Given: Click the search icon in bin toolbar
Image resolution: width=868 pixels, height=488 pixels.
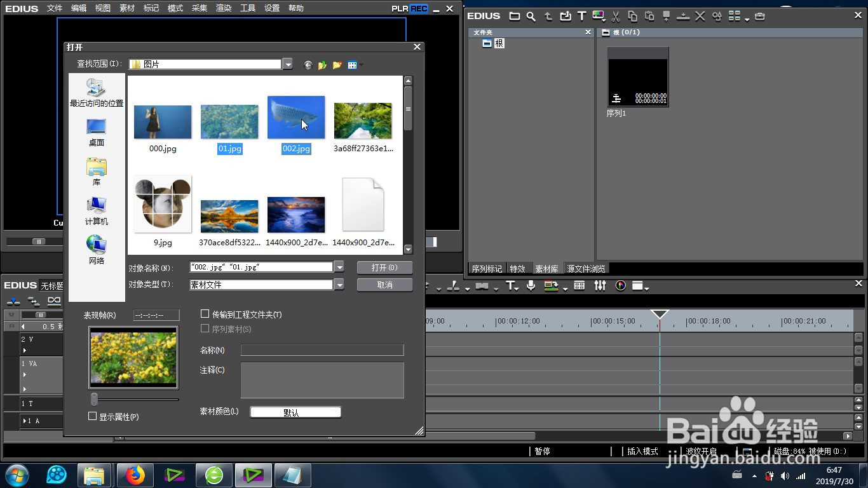Looking at the screenshot, I should [x=531, y=16].
